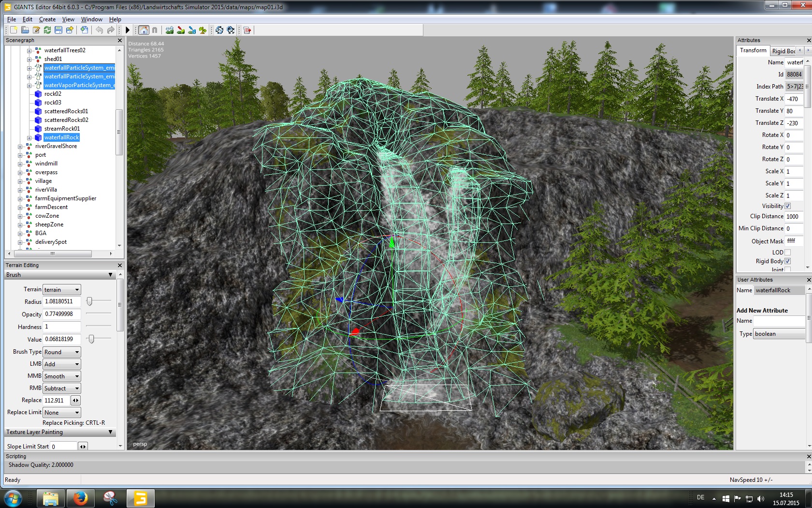812x508 pixels.
Task: Enable the LOD checkbox
Action: (x=788, y=252)
